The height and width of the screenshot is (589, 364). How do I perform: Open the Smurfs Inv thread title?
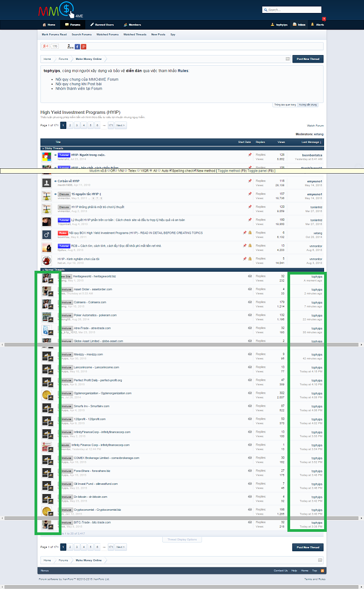91,406
